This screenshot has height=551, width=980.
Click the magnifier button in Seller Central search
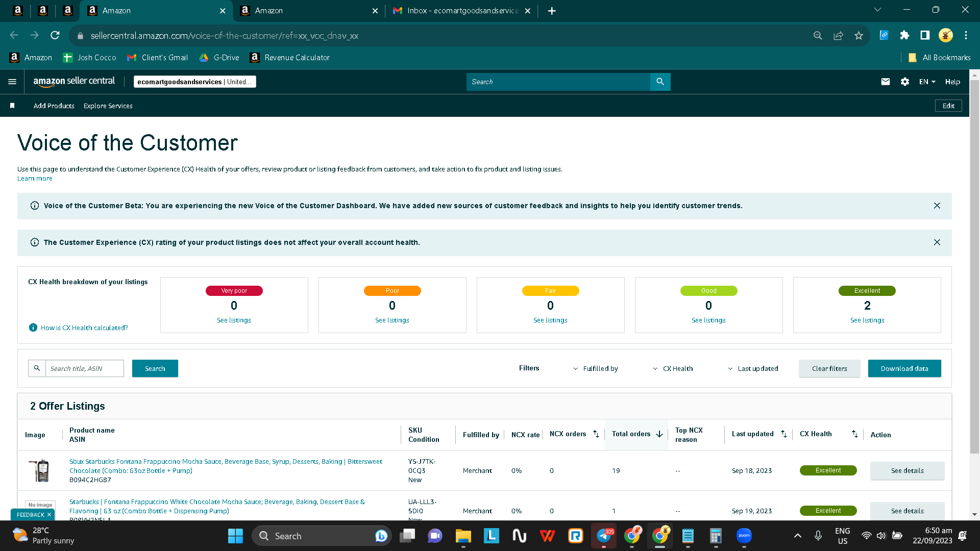coord(660,82)
